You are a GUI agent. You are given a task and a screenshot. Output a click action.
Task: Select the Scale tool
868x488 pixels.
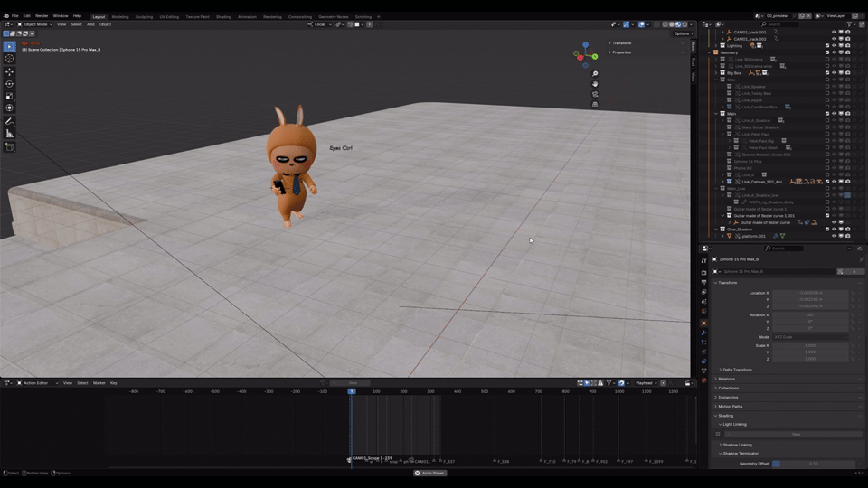tap(9, 97)
